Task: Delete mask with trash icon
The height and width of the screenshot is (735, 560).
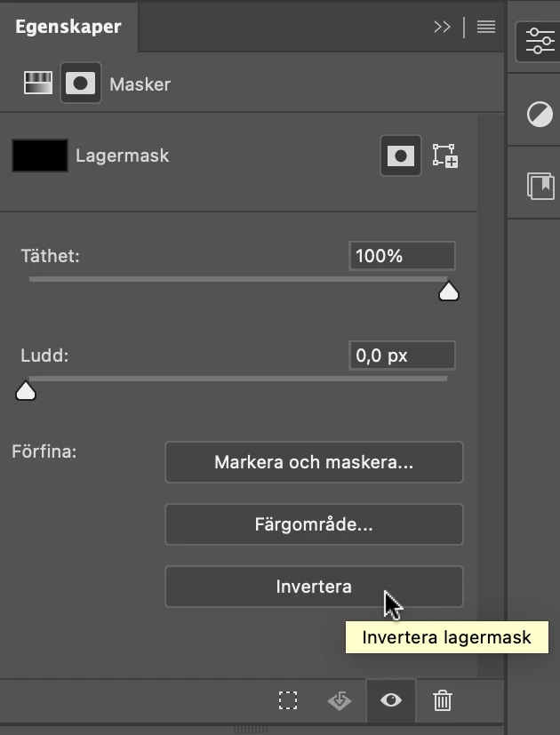Action: [x=443, y=700]
